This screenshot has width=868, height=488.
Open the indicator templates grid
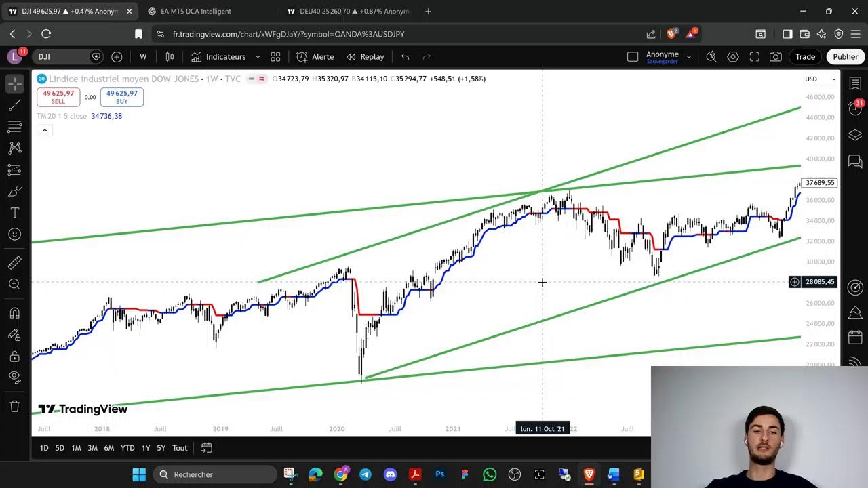point(275,57)
